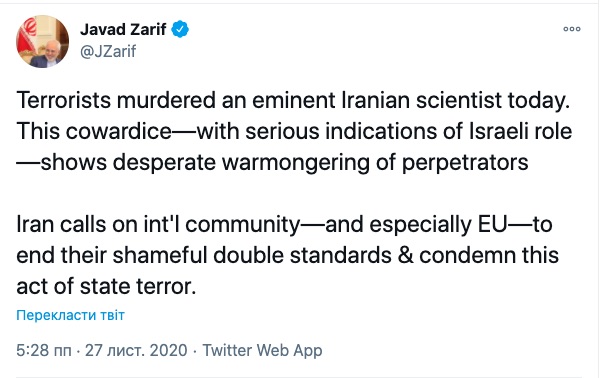Click the display name Javad Zarif

click(123, 29)
